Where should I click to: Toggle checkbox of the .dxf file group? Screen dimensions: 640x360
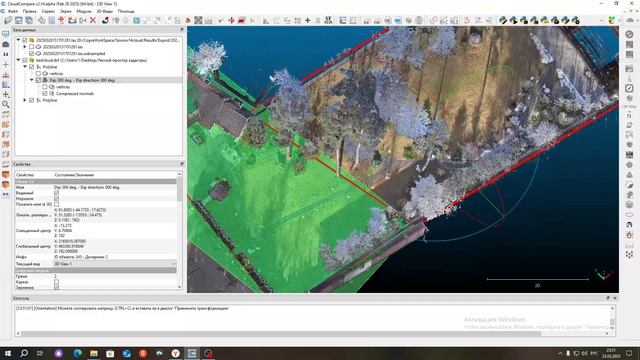tap(25, 60)
